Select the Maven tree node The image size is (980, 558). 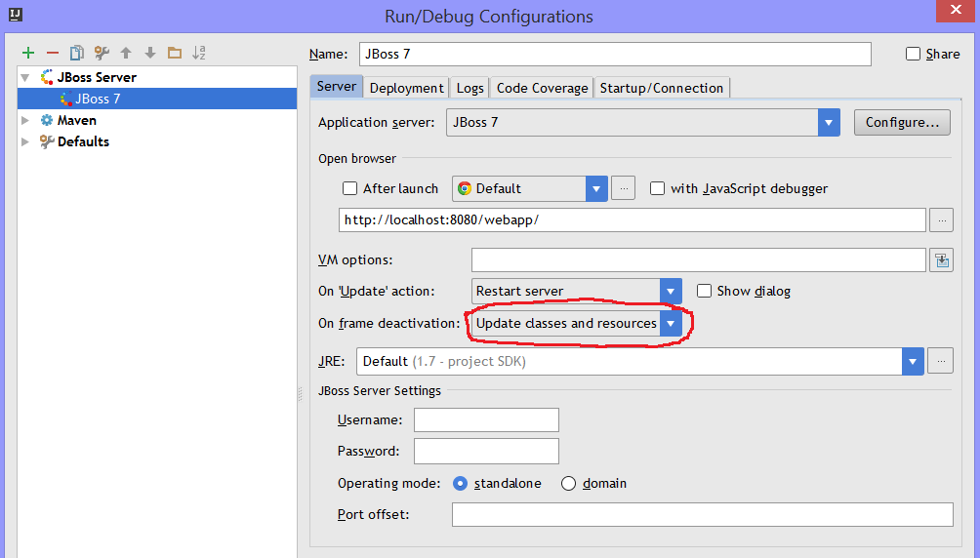click(76, 120)
